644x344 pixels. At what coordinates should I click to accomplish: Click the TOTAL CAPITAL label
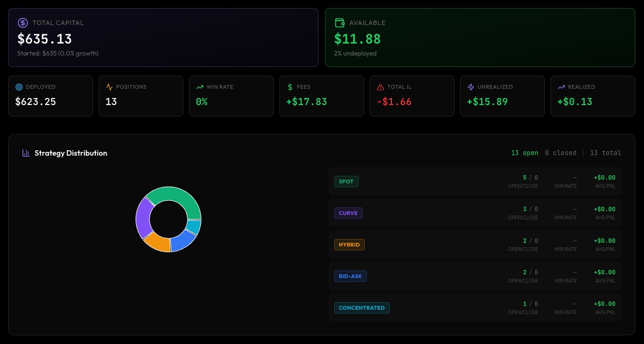pyautogui.click(x=58, y=23)
